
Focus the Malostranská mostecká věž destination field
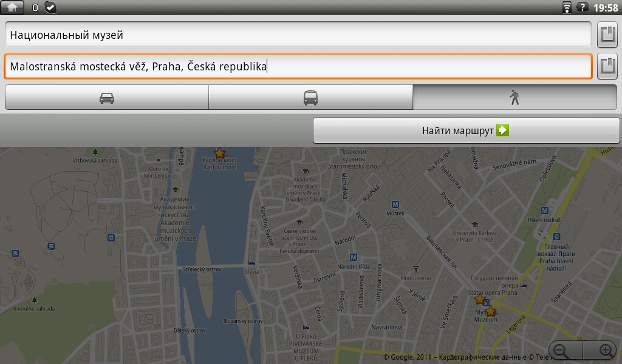pyautogui.click(x=298, y=66)
